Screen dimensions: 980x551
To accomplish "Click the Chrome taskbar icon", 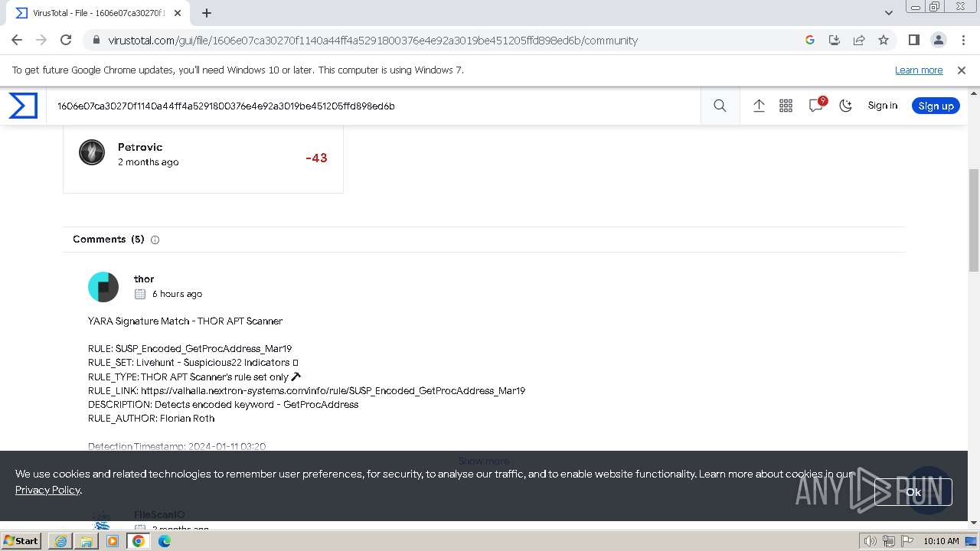I will click(x=139, y=541).
